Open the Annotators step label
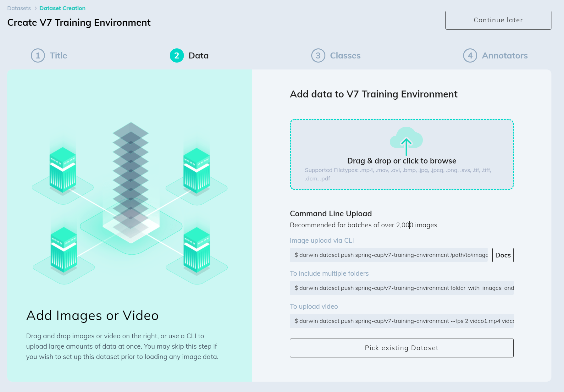 click(x=504, y=55)
